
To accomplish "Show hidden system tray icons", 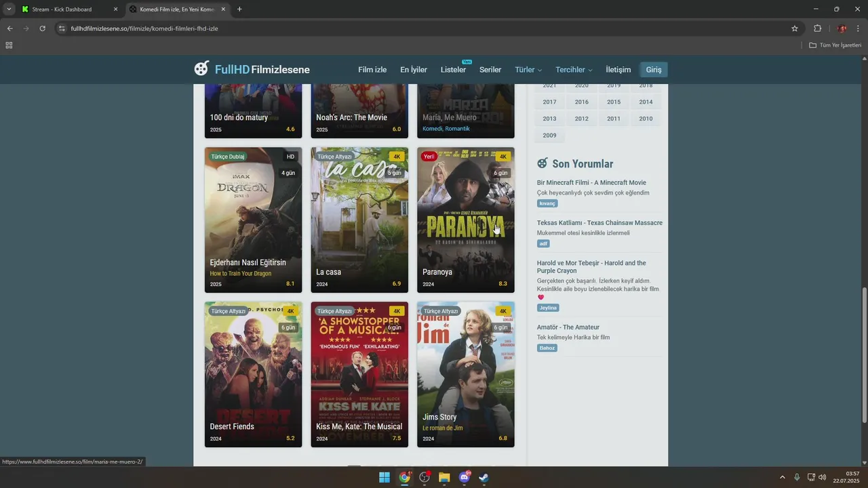I will [x=782, y=477].
